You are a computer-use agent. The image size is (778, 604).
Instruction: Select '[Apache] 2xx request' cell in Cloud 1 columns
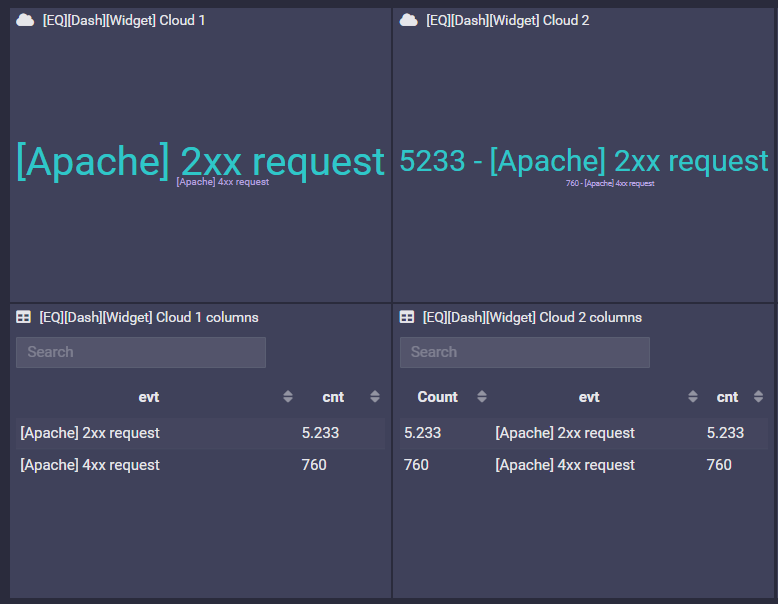point(90,433)
